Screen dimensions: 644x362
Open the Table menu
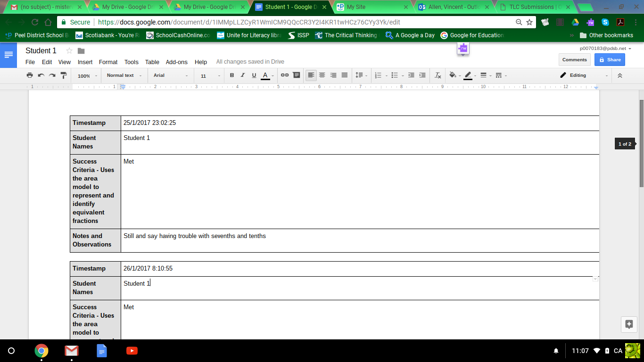152,62
